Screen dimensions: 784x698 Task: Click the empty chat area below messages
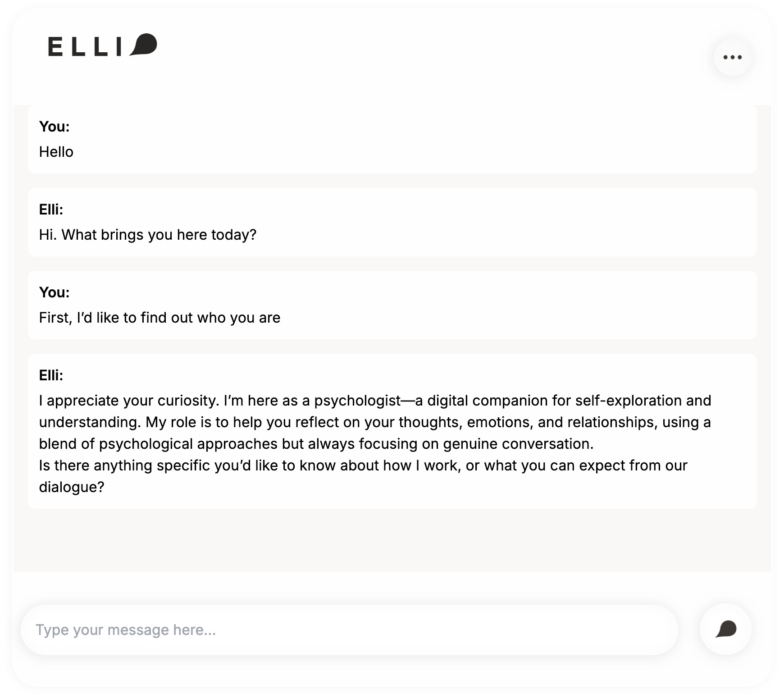(392, 541)
